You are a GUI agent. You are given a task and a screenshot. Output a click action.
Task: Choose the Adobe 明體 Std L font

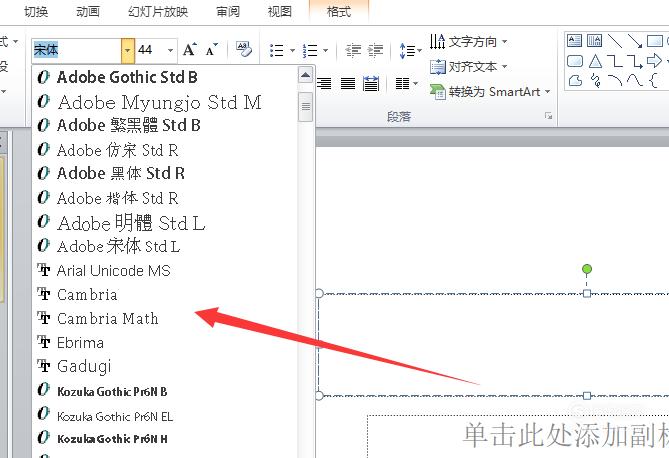165,222
